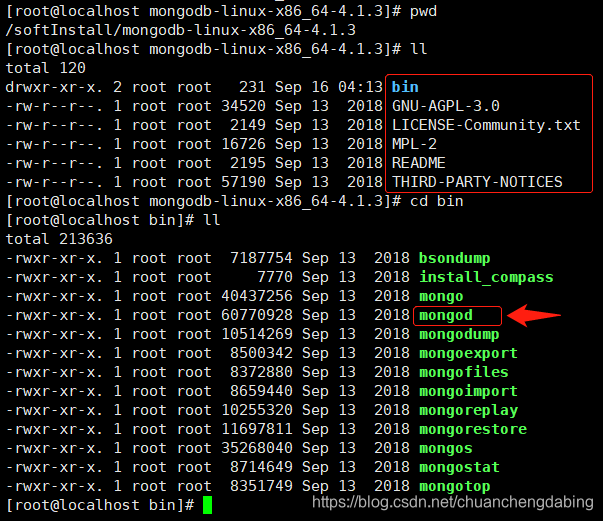The height and width of the screenshot is (521, 603).
Task: Click the mongofiles executable name
Action: coord(463,372)
